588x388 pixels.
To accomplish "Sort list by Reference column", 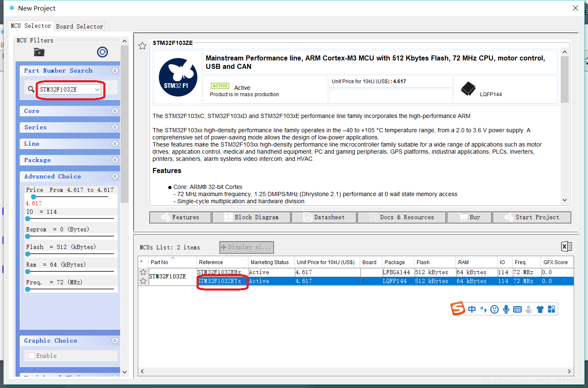I will 223,262.
